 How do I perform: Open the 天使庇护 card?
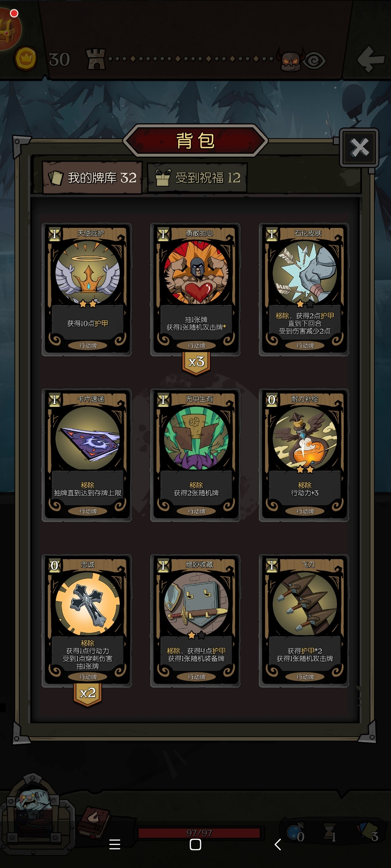[87, 289]
